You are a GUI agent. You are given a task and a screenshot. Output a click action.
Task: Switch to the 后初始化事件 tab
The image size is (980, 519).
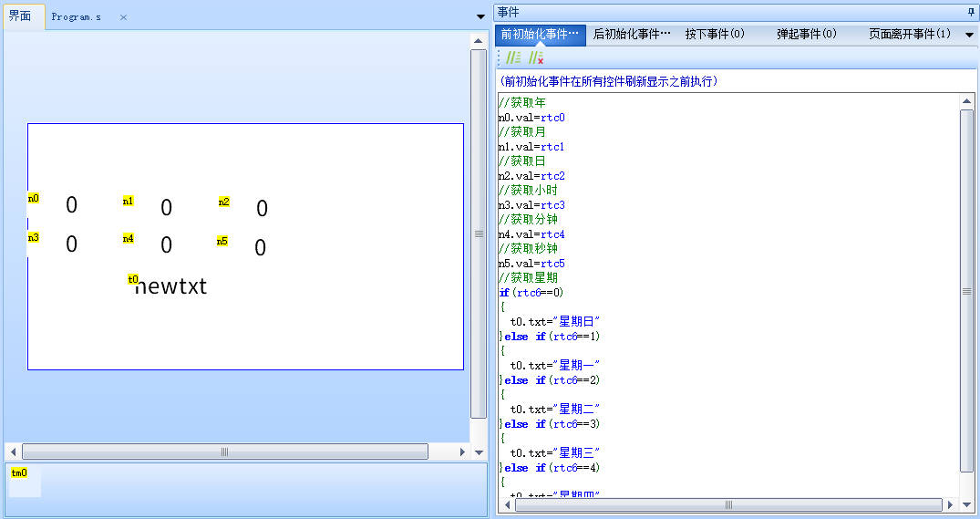[x=632, y=35]
